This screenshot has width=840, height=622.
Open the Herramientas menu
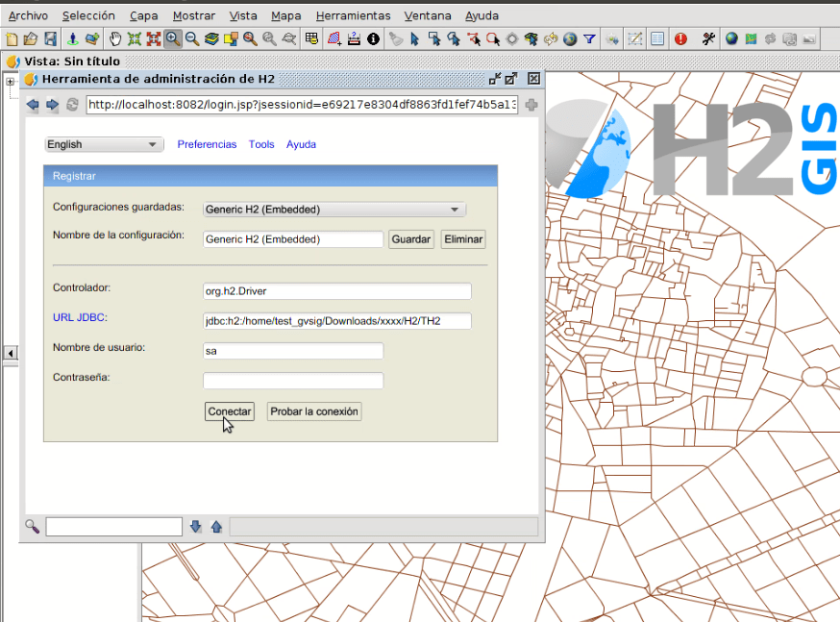pyautogui.click(x=353, y=15)
